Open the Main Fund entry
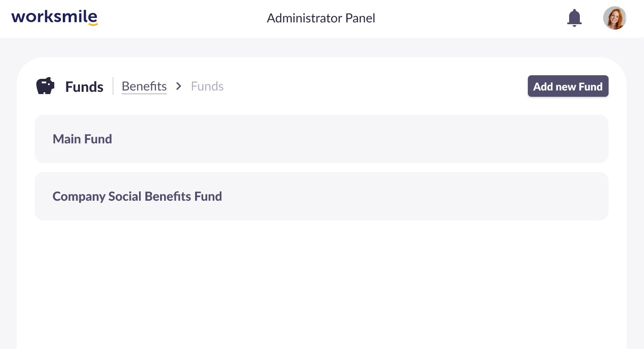 (321, 139)
